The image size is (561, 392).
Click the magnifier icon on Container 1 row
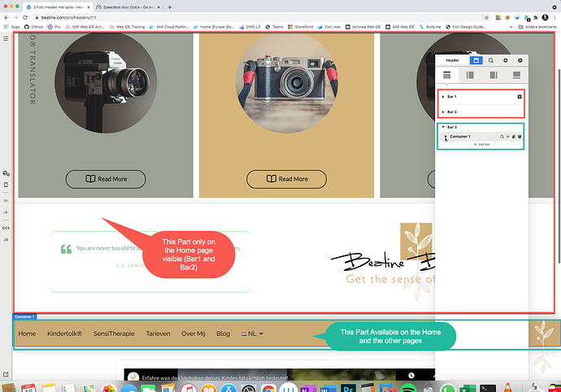pos(502,137)
